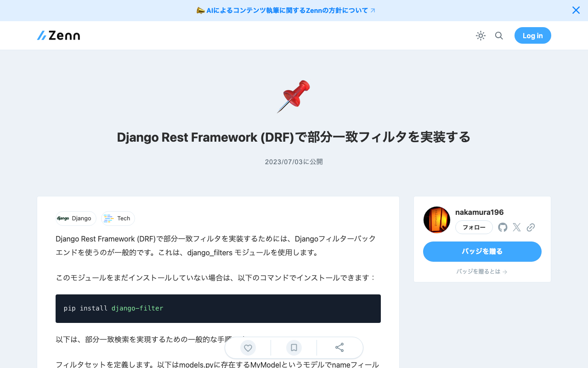Open the author's avatar image
The width and height of the screenshot is (588, 368).
coord(436,219)
